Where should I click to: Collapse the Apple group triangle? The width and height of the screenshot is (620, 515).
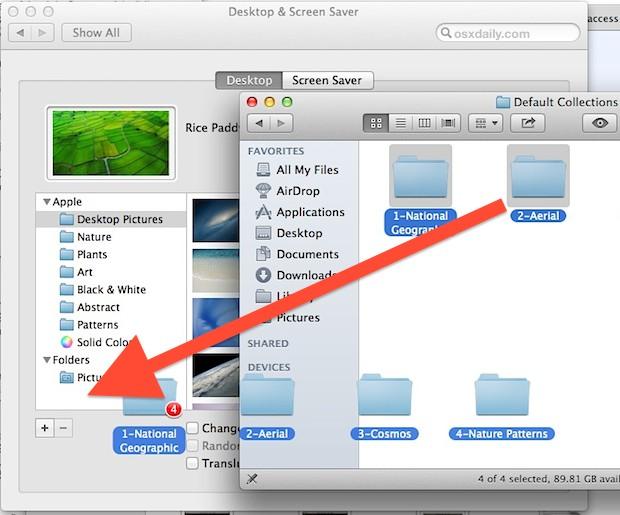(47, 202)
